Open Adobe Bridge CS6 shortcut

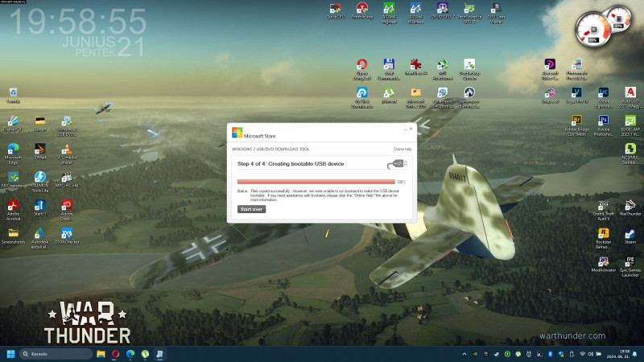click(576, 125)
